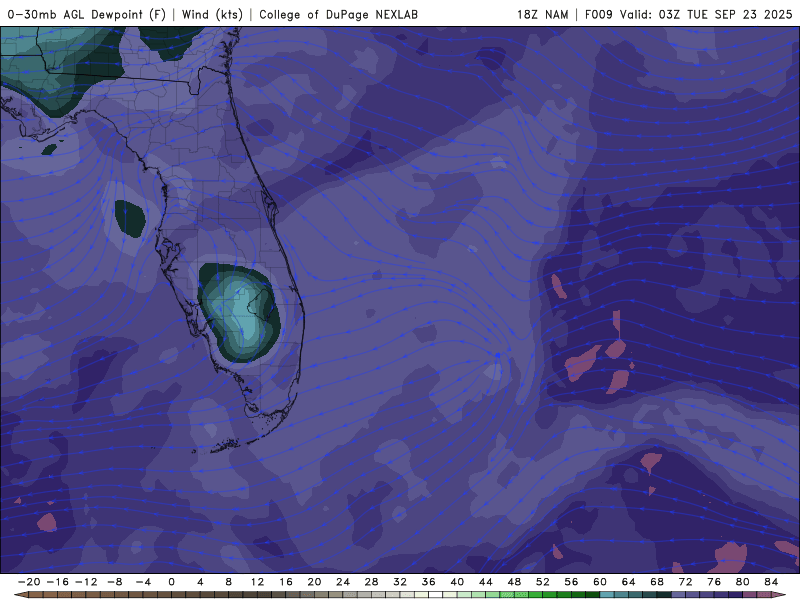This screenshot has width=800, height=600.
Task: Click the '80' label on the color scale
Action: point(743,582)
